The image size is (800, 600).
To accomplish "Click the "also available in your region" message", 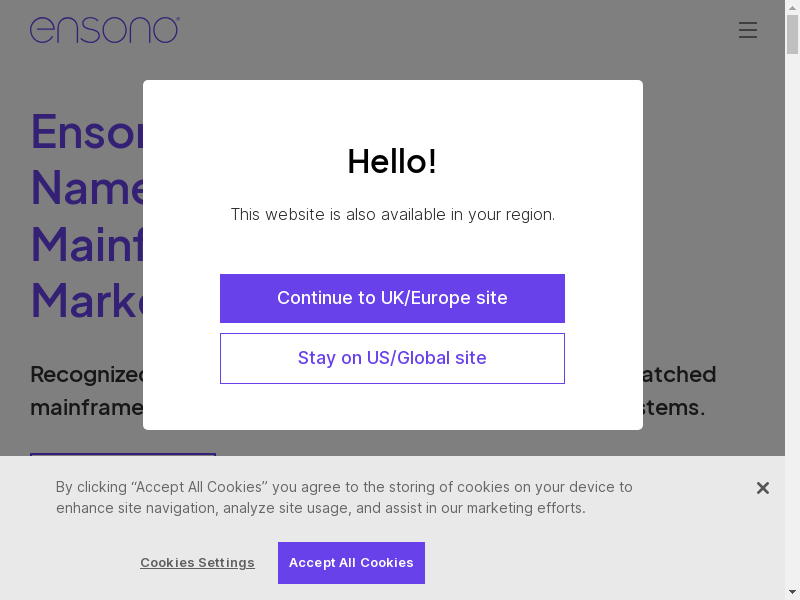I will click(x=392, y=214).
